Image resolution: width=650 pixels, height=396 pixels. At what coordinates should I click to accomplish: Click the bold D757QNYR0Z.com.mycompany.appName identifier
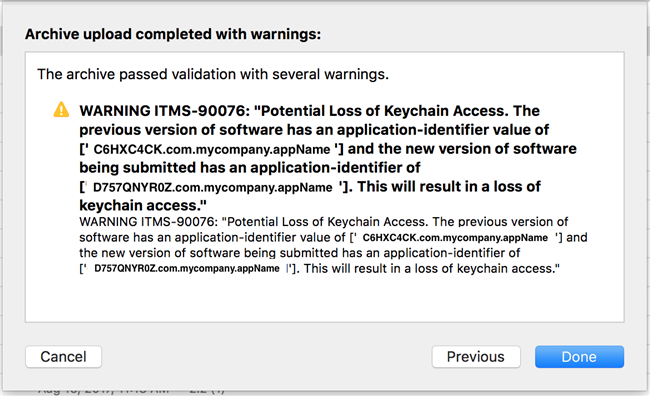coord(213,187)
